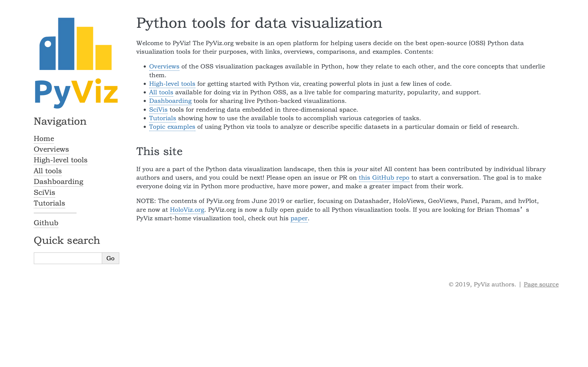Viewport: 588px width, 367px height.
Task: Follow the SciVis link in contents list
Action: 158,110
